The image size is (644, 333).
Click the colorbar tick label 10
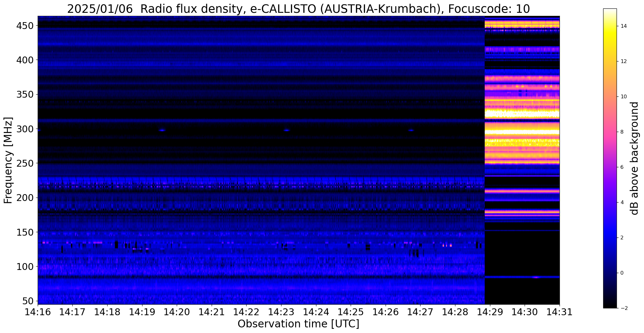pos(624,97)
